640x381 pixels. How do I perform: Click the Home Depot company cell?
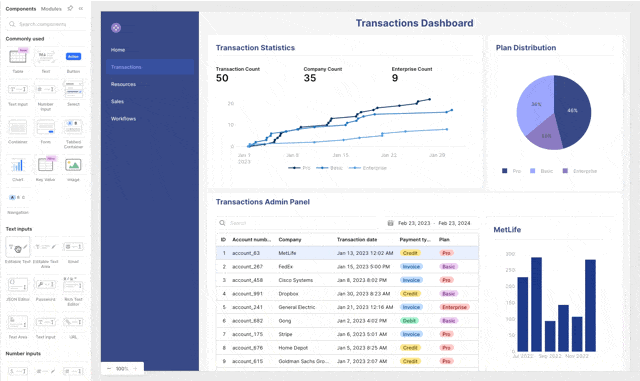[293, 348]
